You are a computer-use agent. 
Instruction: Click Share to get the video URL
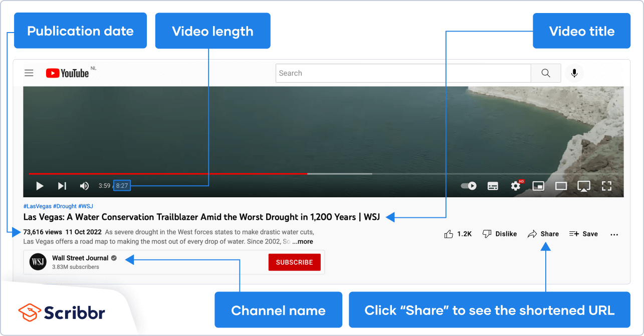(543, 234)
